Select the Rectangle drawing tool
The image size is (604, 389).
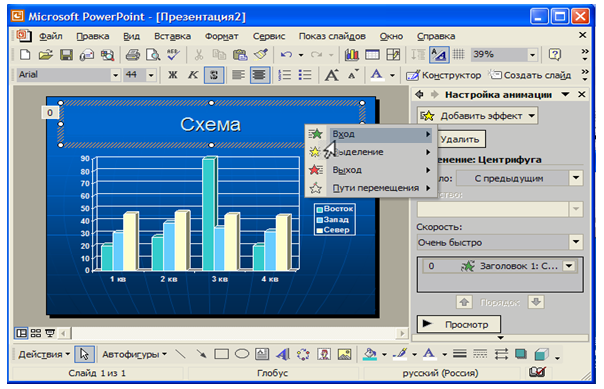(x=221, y=354)
